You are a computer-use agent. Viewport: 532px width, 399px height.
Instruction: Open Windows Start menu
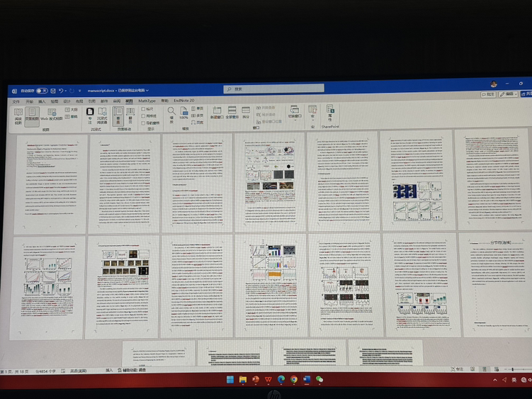(x=230, y=379)
